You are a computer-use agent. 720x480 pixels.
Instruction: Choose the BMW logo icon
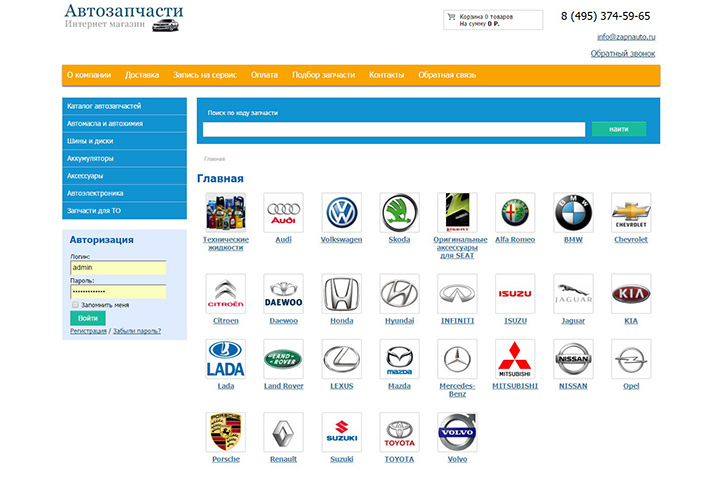click(573, 213)
